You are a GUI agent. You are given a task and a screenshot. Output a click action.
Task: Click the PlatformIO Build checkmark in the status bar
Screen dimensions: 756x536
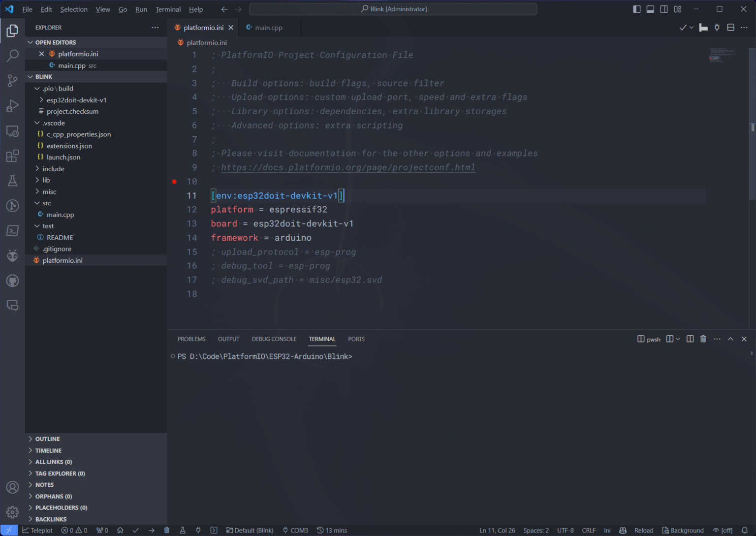tap(136, 530)
